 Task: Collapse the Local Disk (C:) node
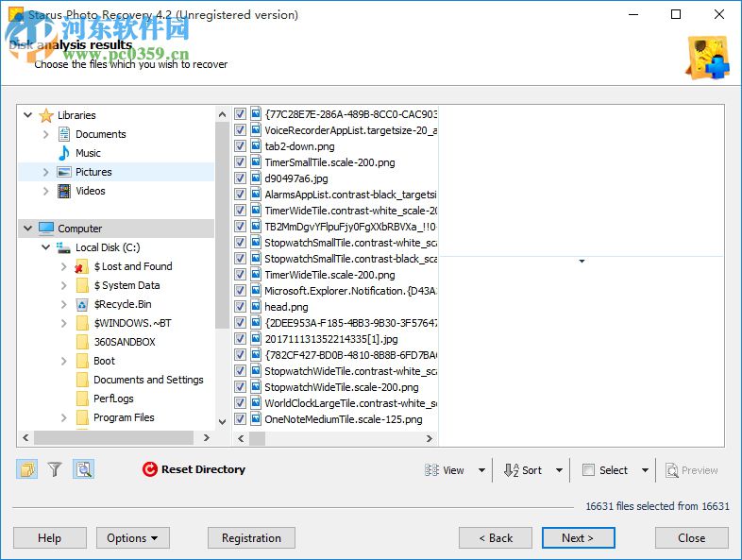click(46, 247)
